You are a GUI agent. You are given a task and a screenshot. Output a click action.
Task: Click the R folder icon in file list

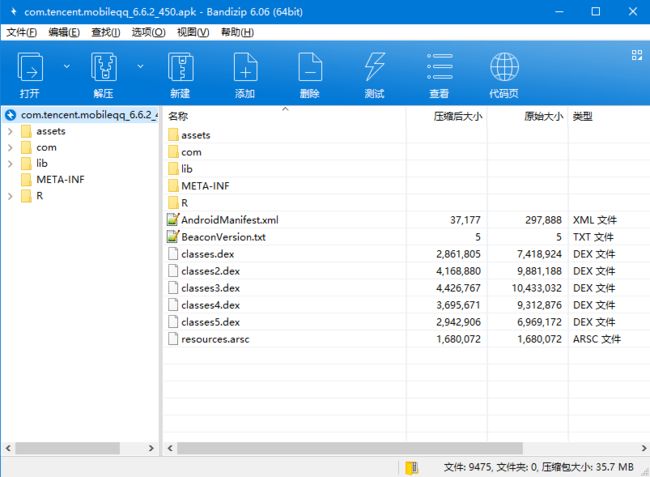[173, 203]
